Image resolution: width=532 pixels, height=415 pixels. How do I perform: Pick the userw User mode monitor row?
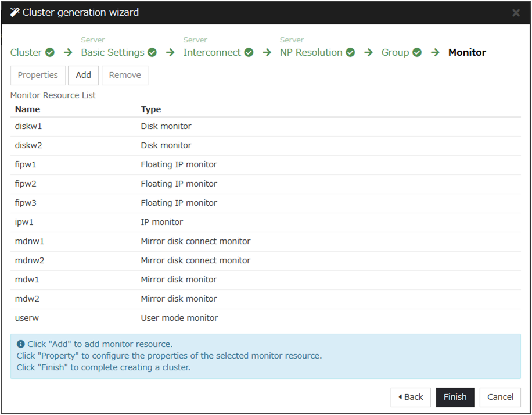pyautogui.click(x=265, y=318)
